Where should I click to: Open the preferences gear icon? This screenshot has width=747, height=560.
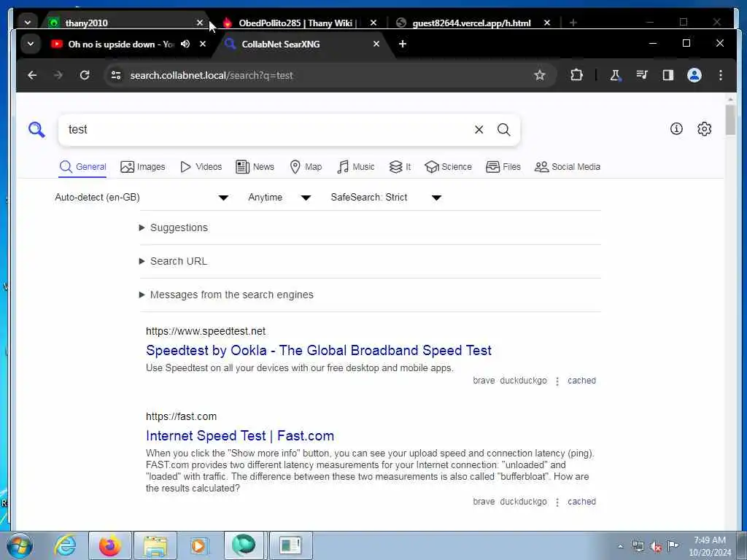704,128
